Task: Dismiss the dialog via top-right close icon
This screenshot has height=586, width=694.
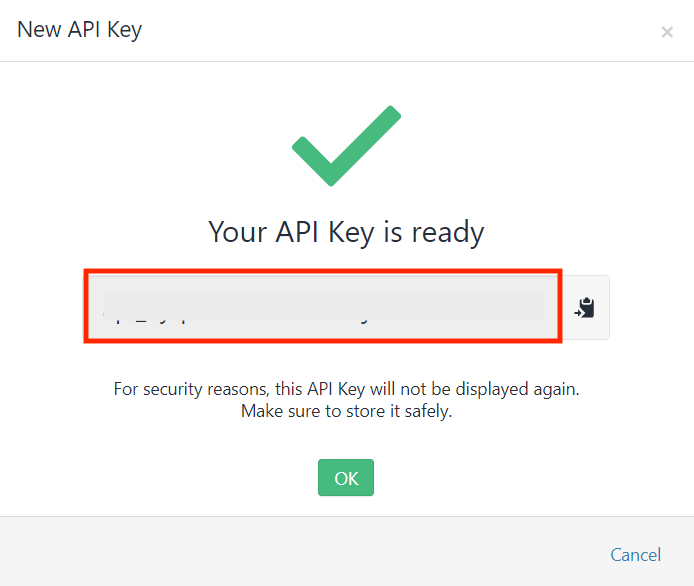Action: [x=667, y=32]
